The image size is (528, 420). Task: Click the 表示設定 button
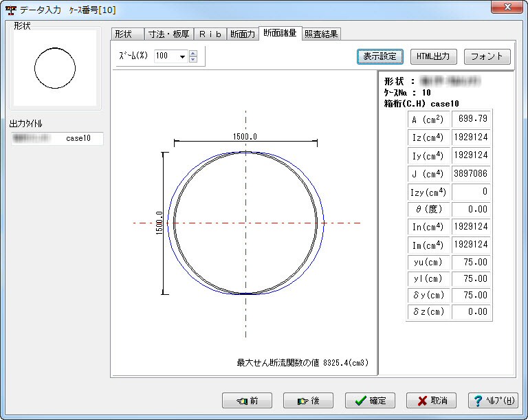[379, 56]
